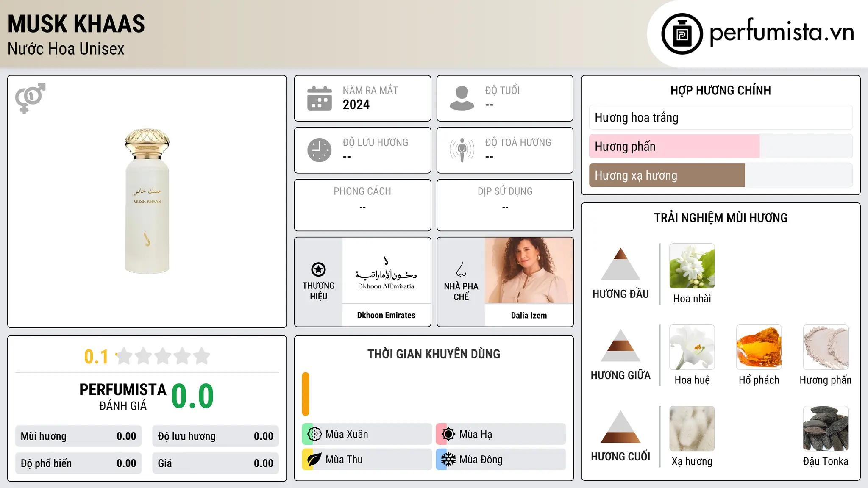Screen dimensions: 868x488
Task: Select the Hoa huệ note image
Action: click(692, 347)
